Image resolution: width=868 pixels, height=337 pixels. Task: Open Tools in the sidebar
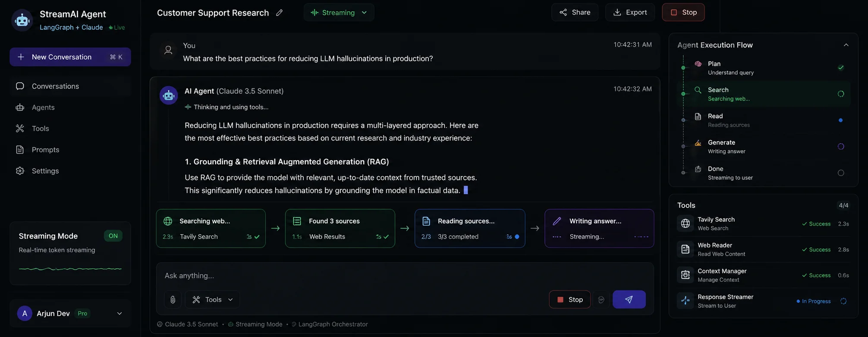tap(70, 129)
